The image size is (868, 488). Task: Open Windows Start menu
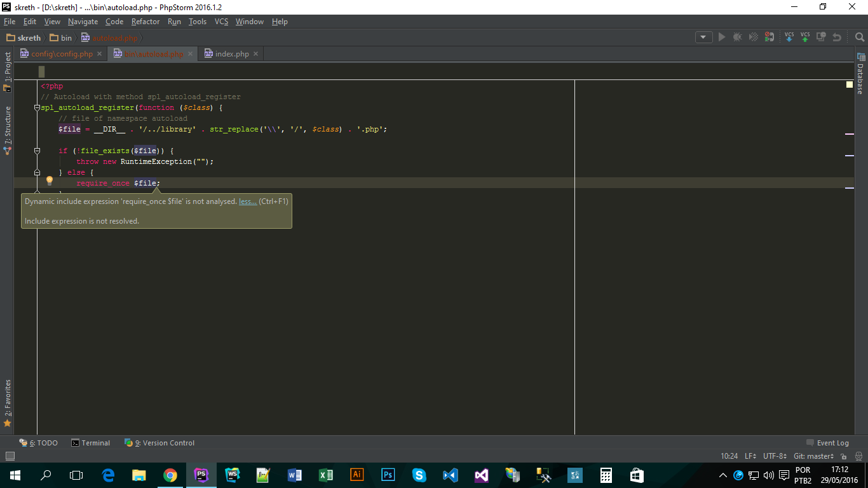point(15,475)
